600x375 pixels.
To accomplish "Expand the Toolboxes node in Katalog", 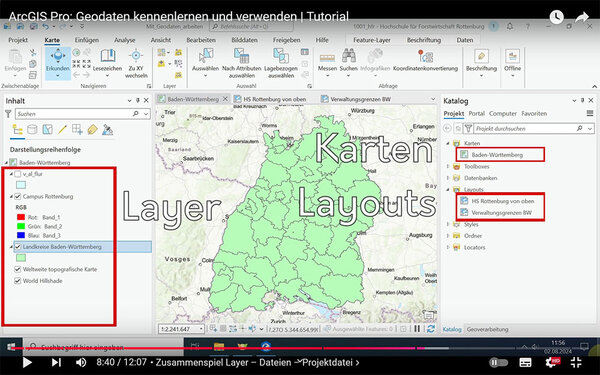I will 448,166.
